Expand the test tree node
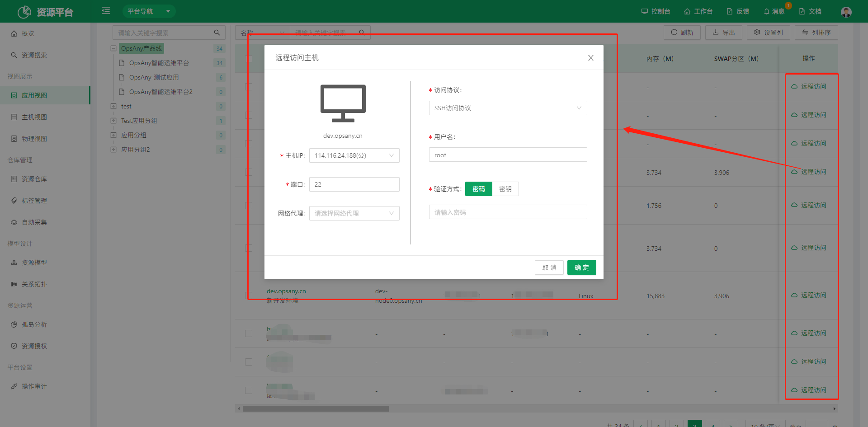 [x=113, y=106]
